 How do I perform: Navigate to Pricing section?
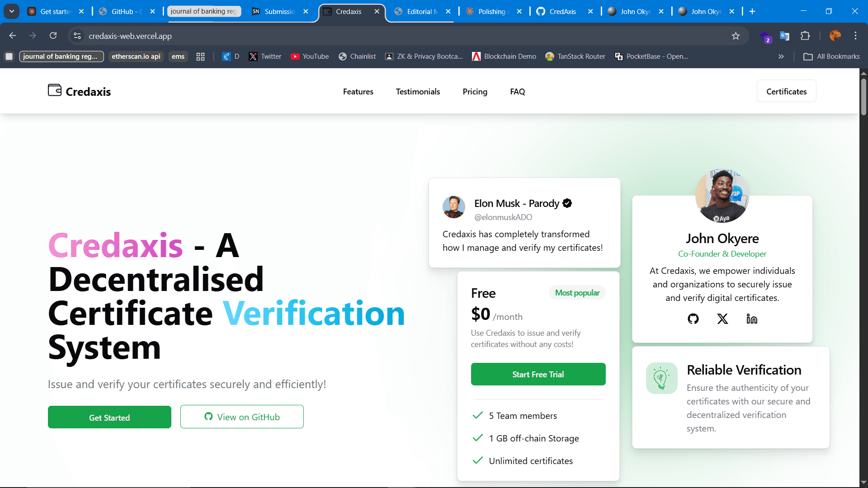pos(475,92)
